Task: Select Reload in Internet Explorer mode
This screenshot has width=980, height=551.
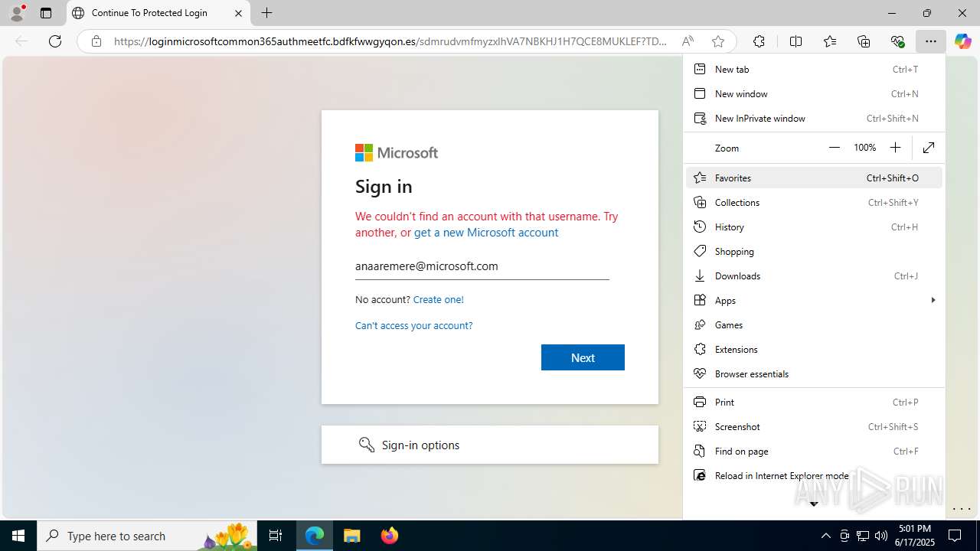Action: click(x=814, y=475)
